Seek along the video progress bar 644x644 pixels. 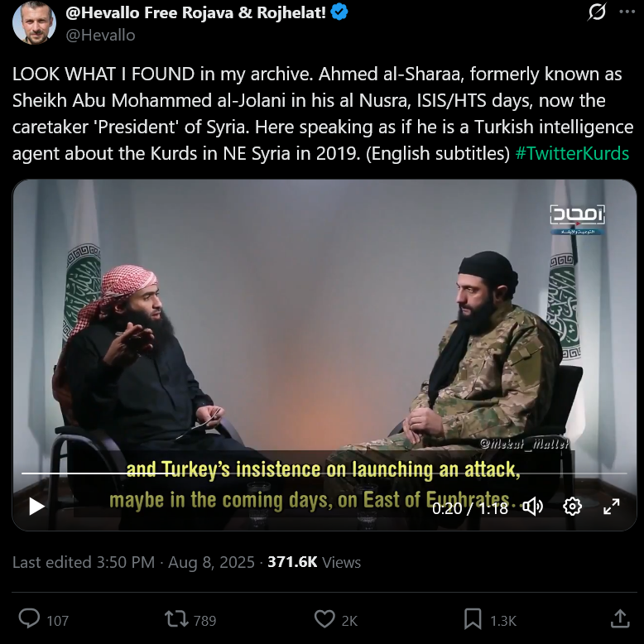(324, 473)
